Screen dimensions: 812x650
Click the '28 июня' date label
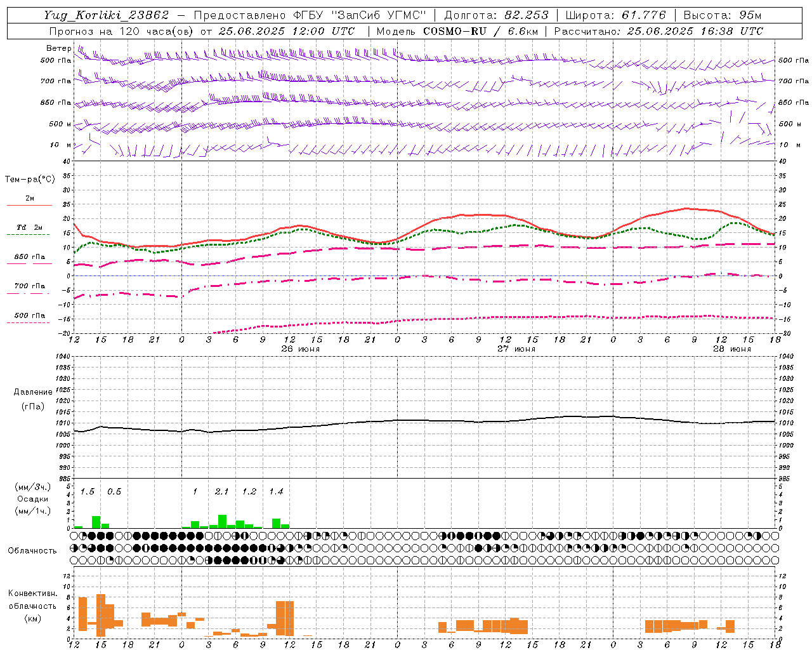point(732,349)
